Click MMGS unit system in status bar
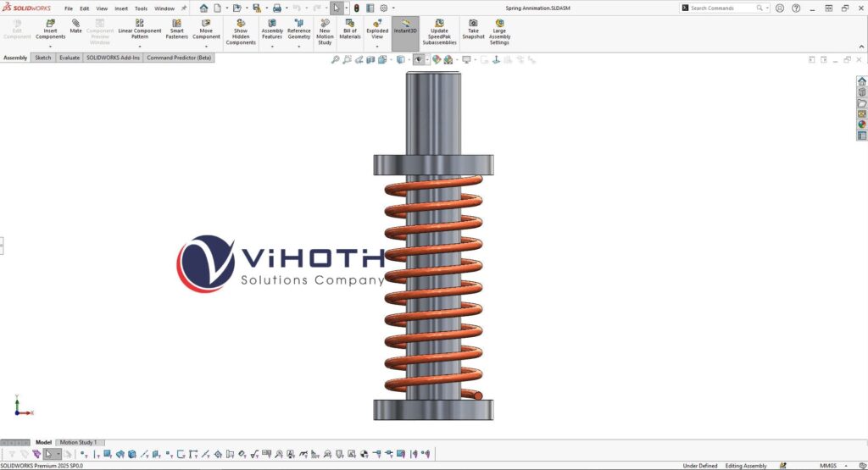 click(828, 466)
